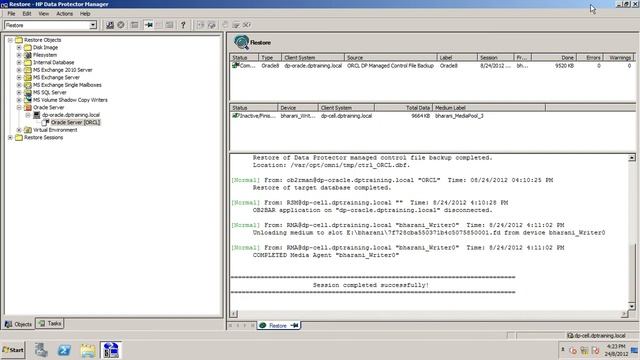Screen dimensions: 640x360
Task: Open the Actions menu
Action: [x=64, y=13]
